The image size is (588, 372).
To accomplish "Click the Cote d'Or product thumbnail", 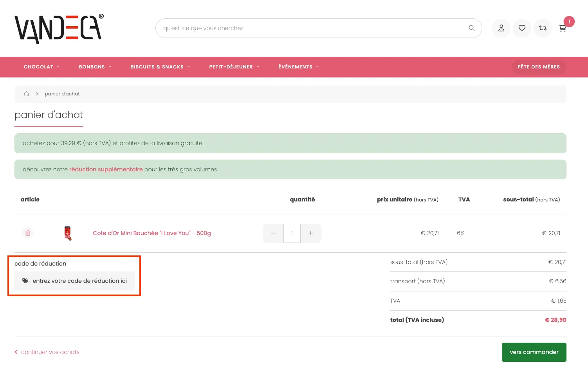I will (x=68, y=233).
